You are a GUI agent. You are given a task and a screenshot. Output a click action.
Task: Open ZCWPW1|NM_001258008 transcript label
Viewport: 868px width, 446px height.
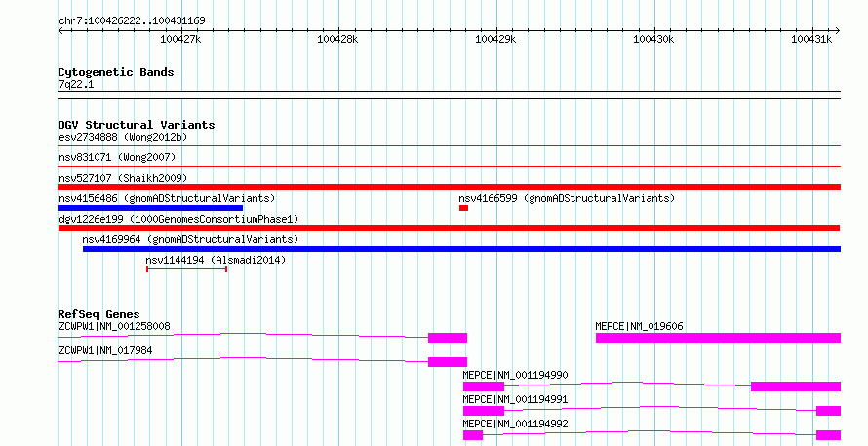pyautogui.click(x=114, y=326)
